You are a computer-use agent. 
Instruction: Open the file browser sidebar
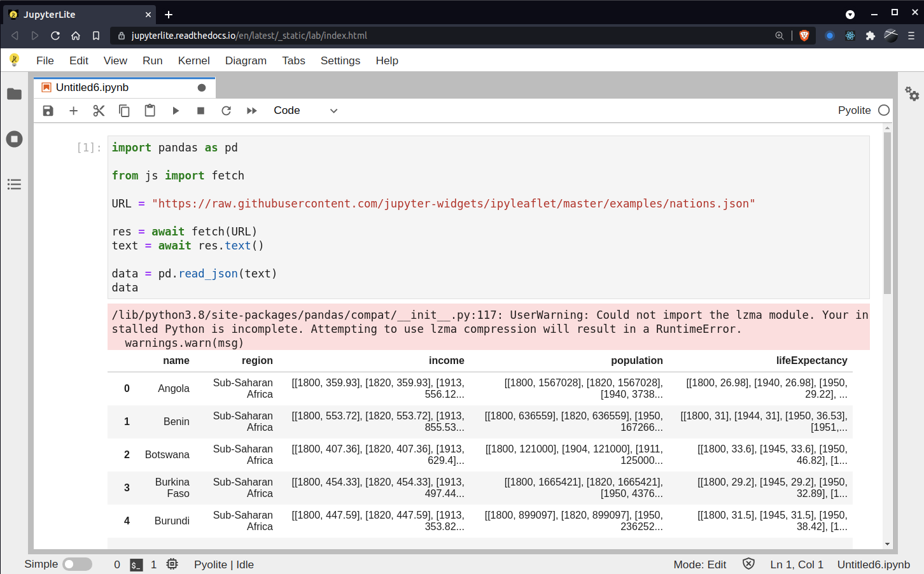pos(14,94)
